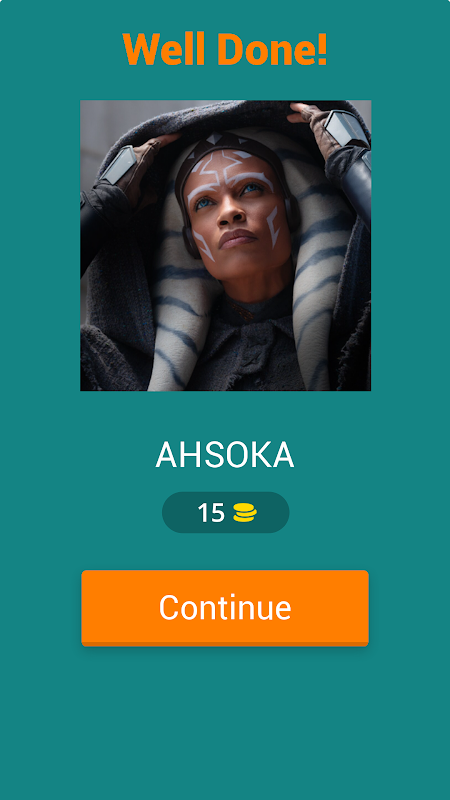Click the gold coins stack icon
This screenshot has width=450, height=800.
pyautogui.click(x=245, y=512)
